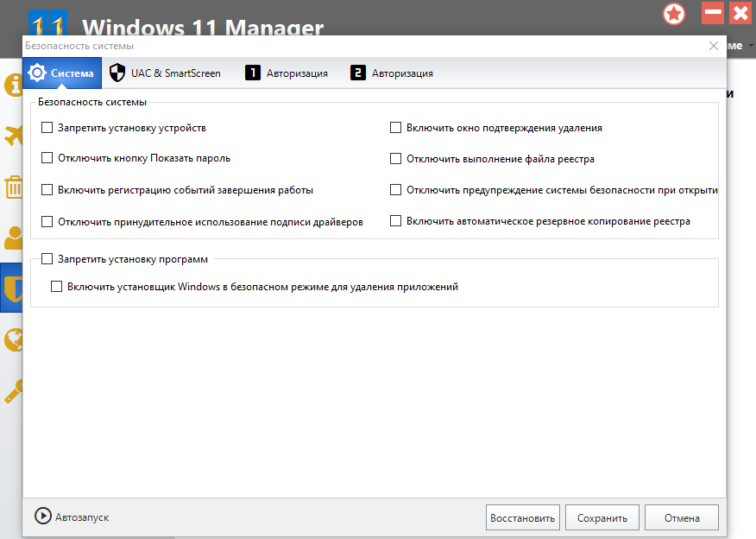Open the UAC & SmartScreen tab

point(165,73)
